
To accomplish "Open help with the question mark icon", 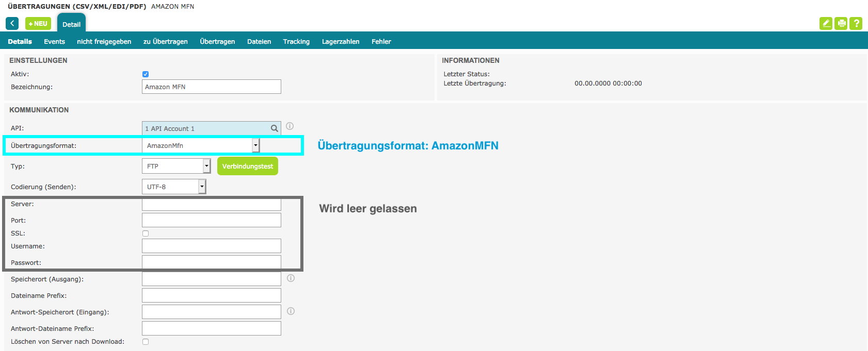I will [856, 23].
